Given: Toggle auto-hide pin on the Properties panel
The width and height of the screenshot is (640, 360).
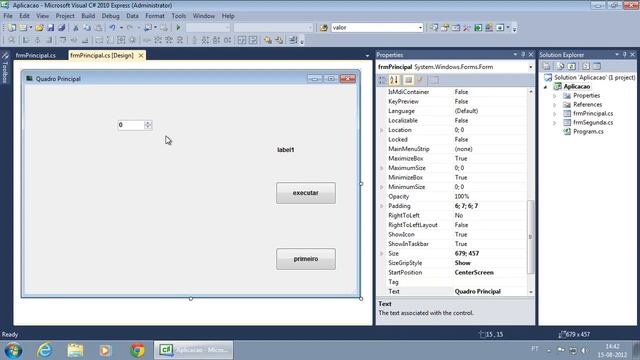Looking at the screenshot, I should 523,55.
